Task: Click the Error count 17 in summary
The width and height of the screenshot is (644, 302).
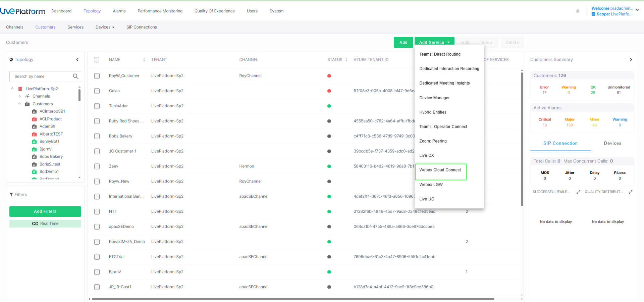Action: (x=544, y=93)
